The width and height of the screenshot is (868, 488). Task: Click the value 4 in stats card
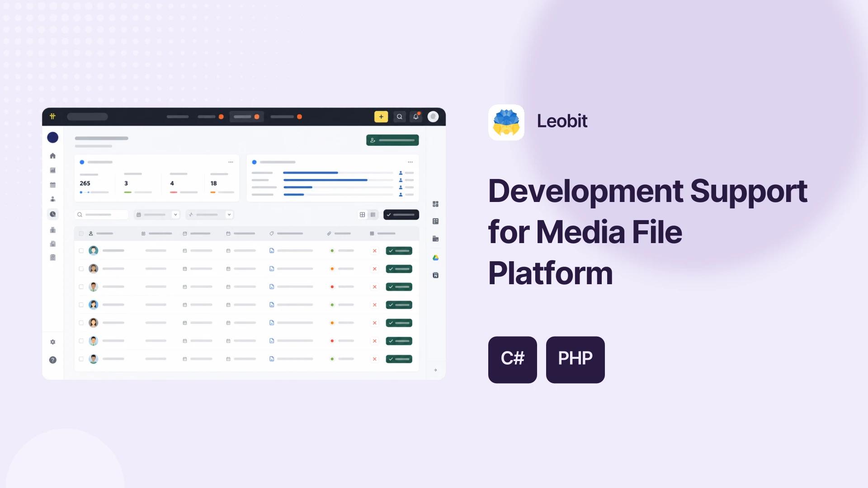172,183
